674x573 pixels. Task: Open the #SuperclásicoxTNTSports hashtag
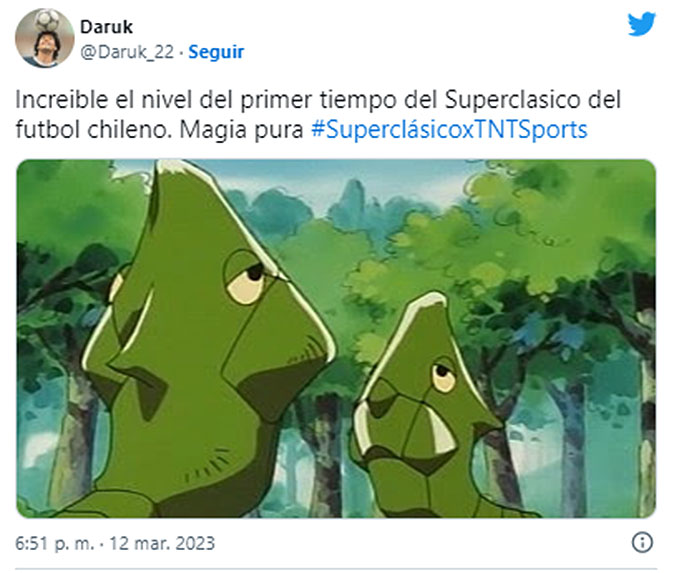pos(449,129)
